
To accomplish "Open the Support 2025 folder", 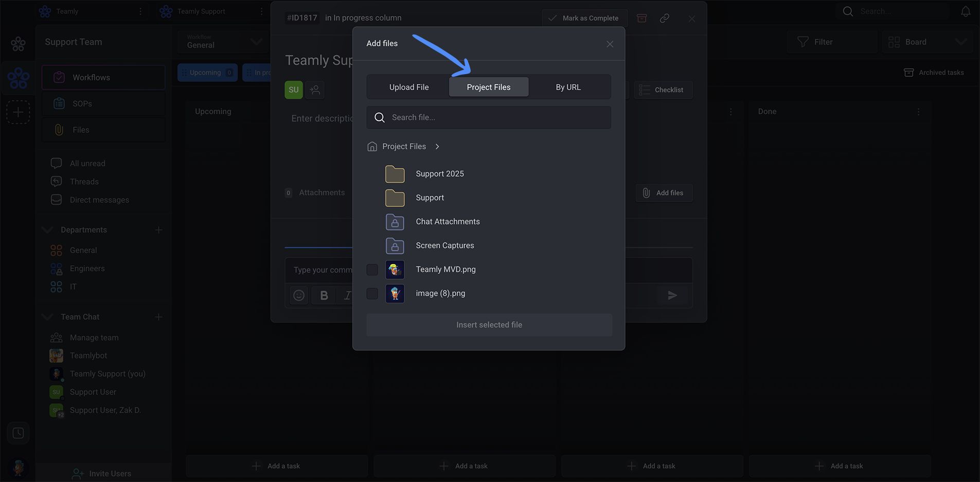I will click(439, 174).
